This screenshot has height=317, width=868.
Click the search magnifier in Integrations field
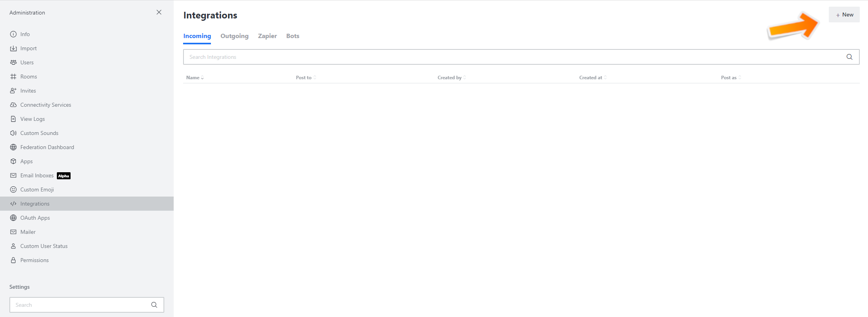(849, 57)
